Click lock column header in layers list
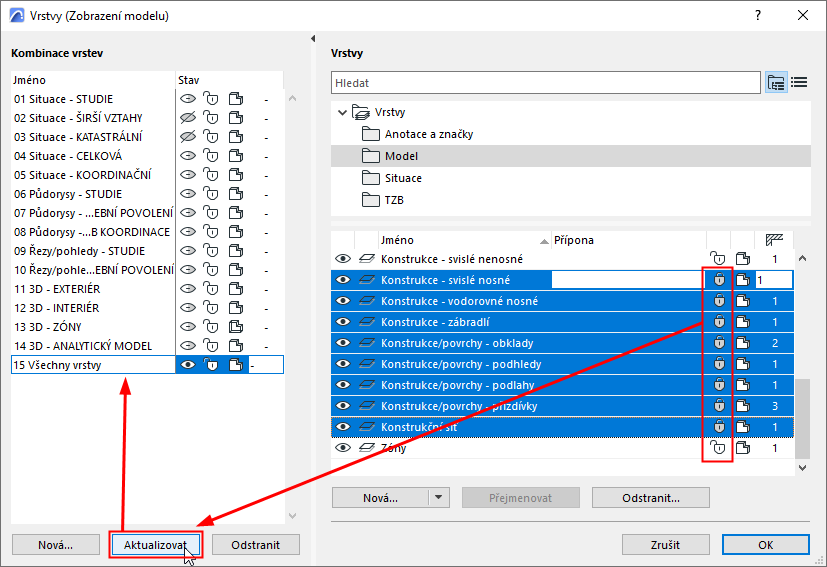Screen dimensions: 827x567 (x=718, y=240)
